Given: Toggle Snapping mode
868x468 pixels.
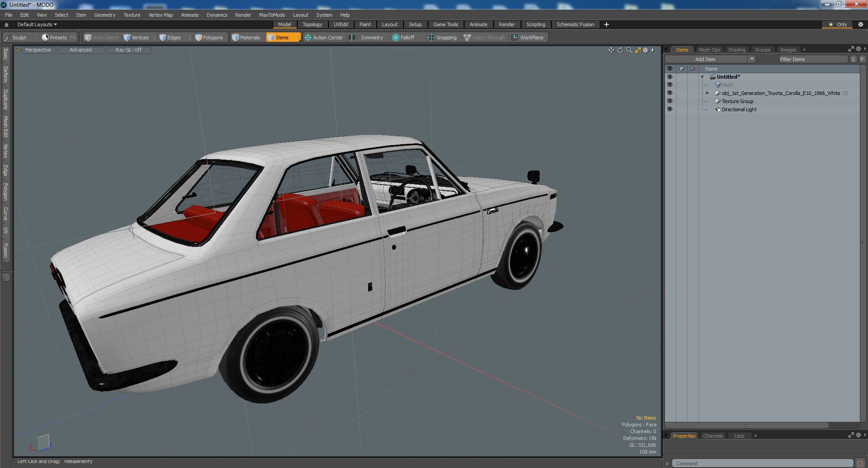Looking at the screenshot, I should [442, 38].
